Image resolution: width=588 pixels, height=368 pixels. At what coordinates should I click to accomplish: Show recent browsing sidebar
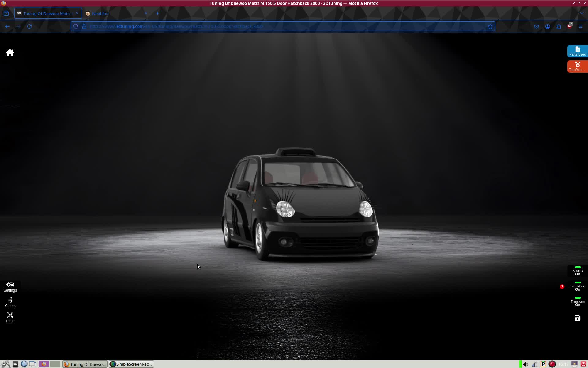(x=6, y=13)
